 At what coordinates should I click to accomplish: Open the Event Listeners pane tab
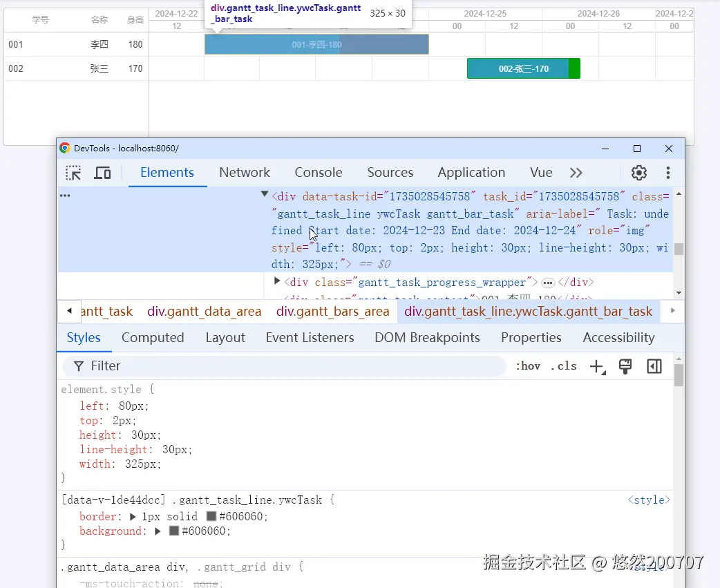[310, 337]
